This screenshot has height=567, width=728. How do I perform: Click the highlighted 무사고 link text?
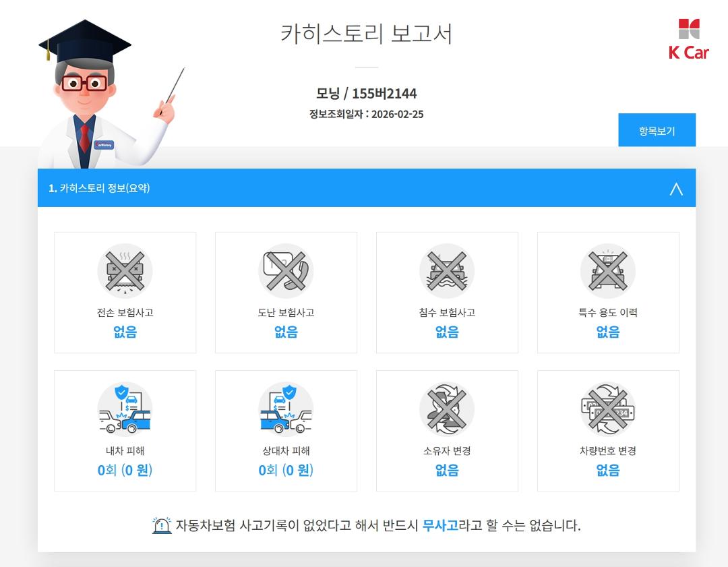440,526
